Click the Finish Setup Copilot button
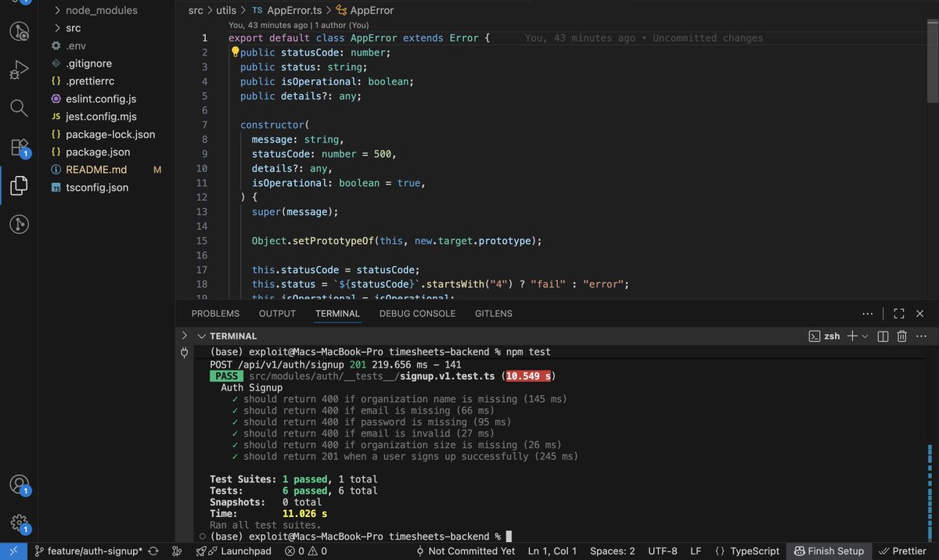Screen dimensions: 939x560 [828, 551]
